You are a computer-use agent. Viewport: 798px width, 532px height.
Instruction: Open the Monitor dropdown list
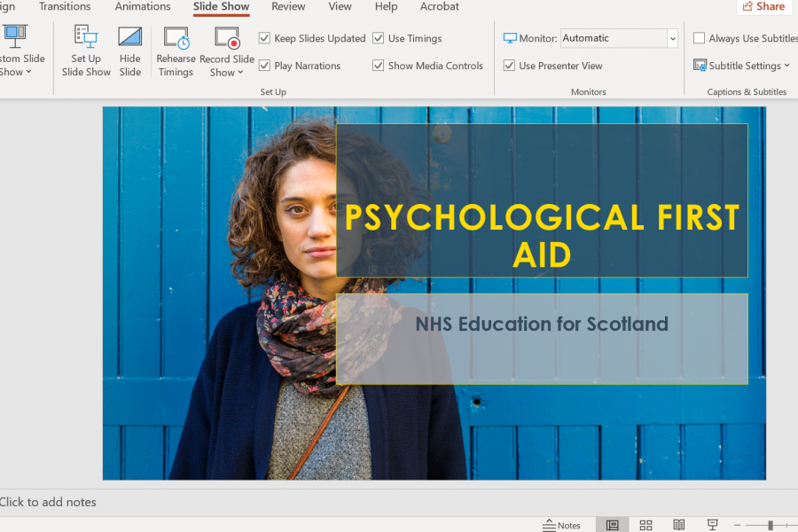672,38
